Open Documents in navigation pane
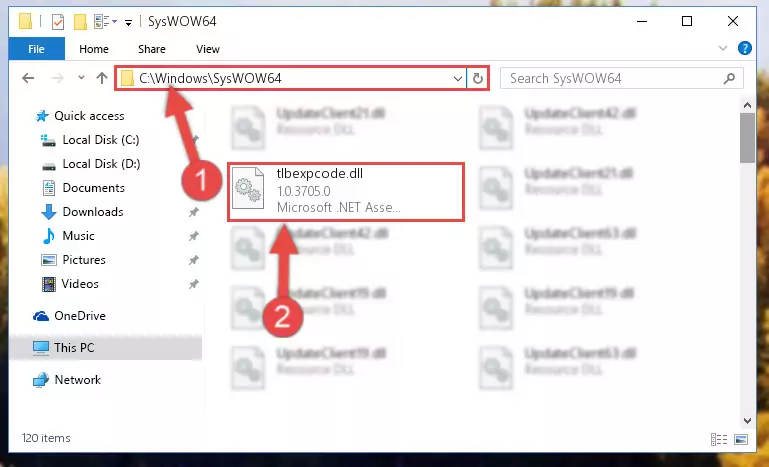This screenshot has height=467, width=769. click(93, 188)
